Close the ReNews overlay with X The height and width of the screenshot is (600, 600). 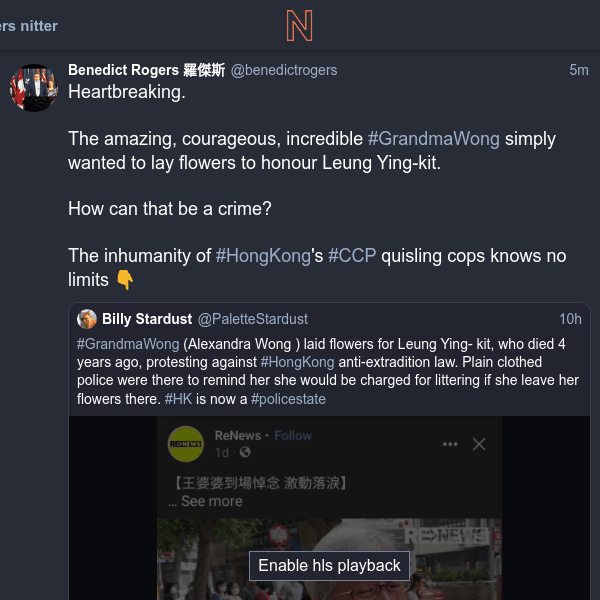(x=479, y=444)
